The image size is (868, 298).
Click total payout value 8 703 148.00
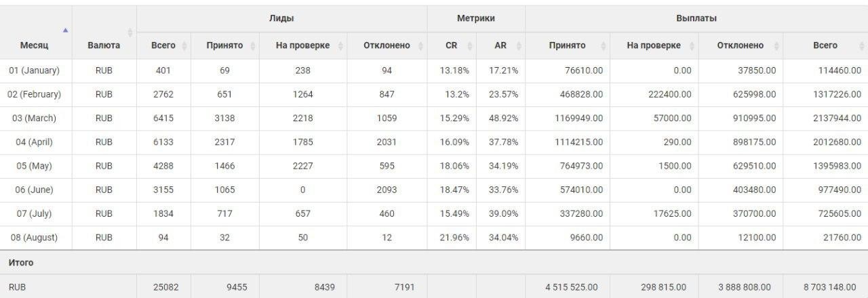pos(825,287)
